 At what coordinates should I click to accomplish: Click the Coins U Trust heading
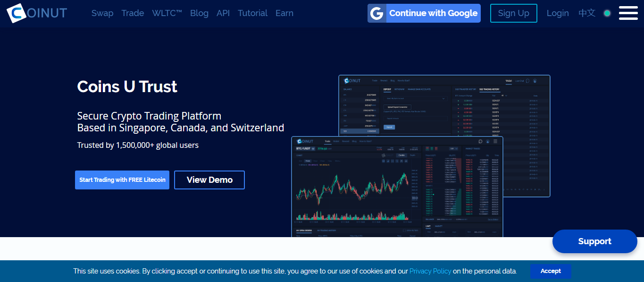pos(127,86)
